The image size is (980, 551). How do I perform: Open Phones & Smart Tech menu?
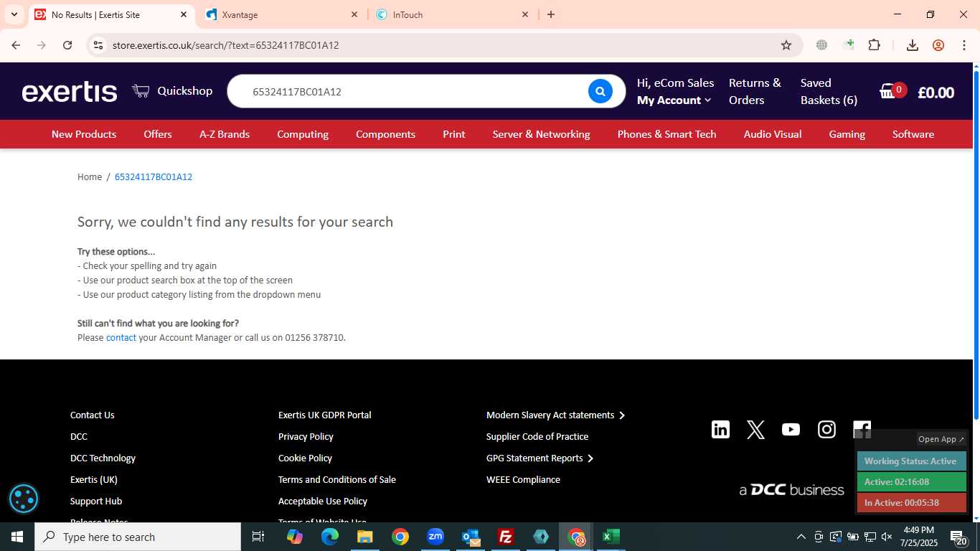click(x=667, y=134)
